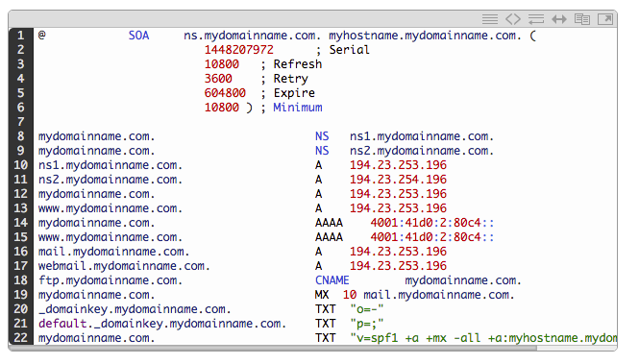Click the CNAME record type
The width and height of the screenshot is (639, 364).
point(332,280)
